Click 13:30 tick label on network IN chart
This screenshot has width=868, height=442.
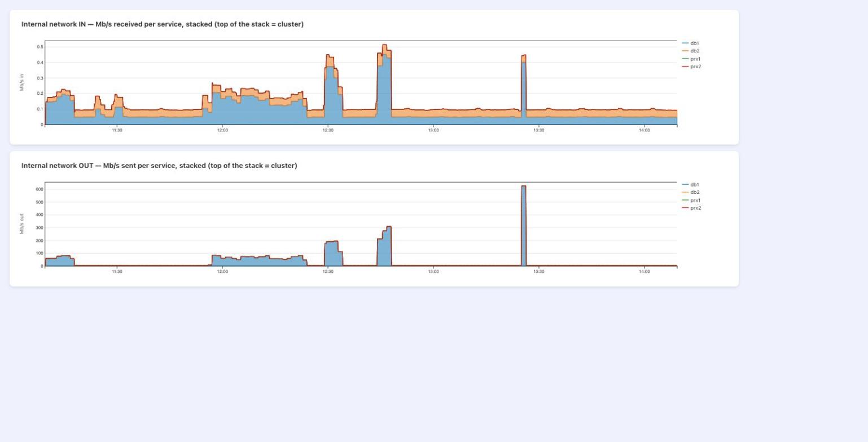point(539,130)
